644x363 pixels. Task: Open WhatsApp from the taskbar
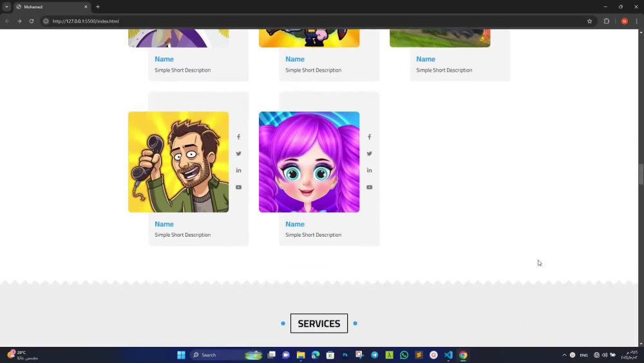[x=404, y=355]
